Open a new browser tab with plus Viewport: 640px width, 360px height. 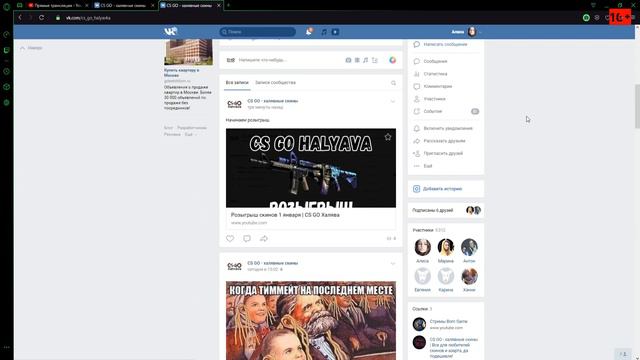228,5
